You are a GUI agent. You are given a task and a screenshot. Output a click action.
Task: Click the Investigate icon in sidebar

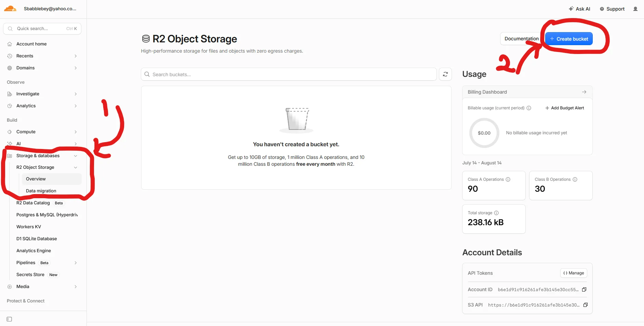(10, 94)
